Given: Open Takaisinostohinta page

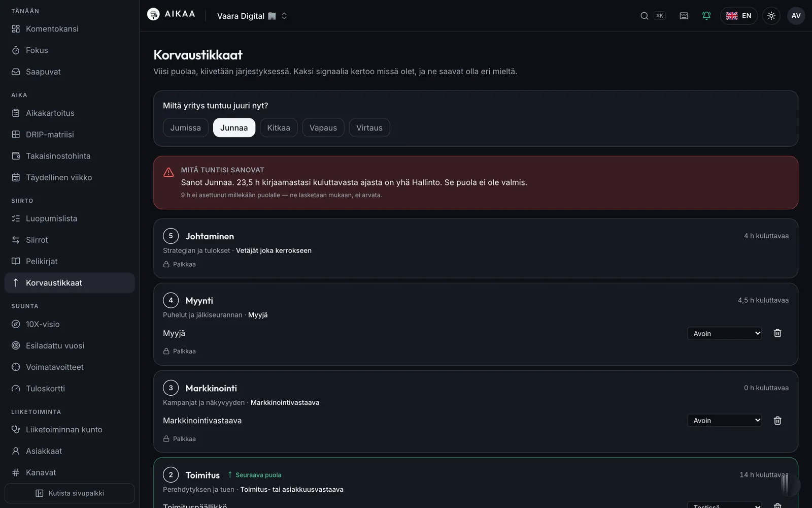Looking at the screenshot, I should click(70, 156).
